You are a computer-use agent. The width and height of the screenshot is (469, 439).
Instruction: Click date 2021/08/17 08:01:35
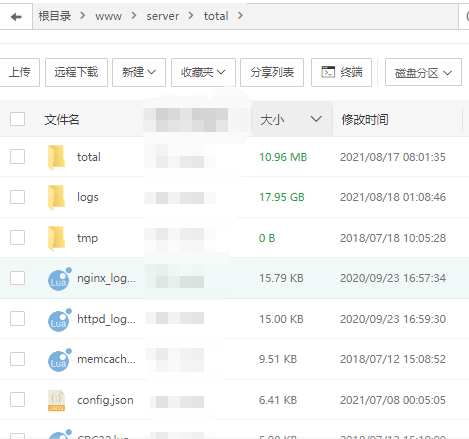tap(393, 157)
